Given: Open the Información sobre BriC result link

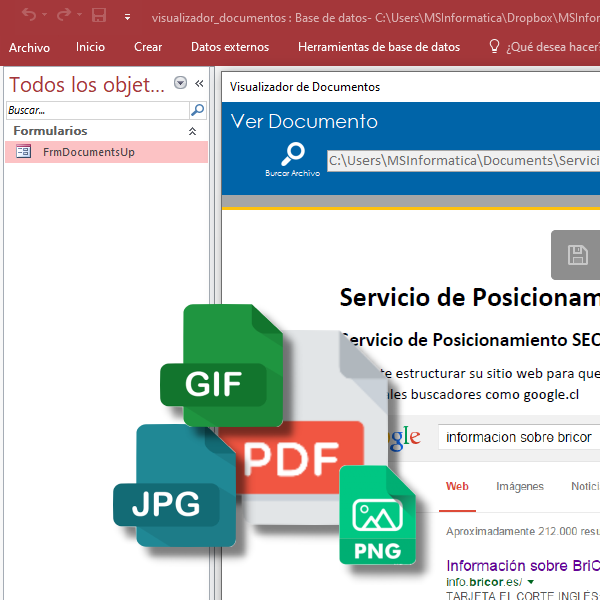Looking at the screenshot, I should 523,566.
